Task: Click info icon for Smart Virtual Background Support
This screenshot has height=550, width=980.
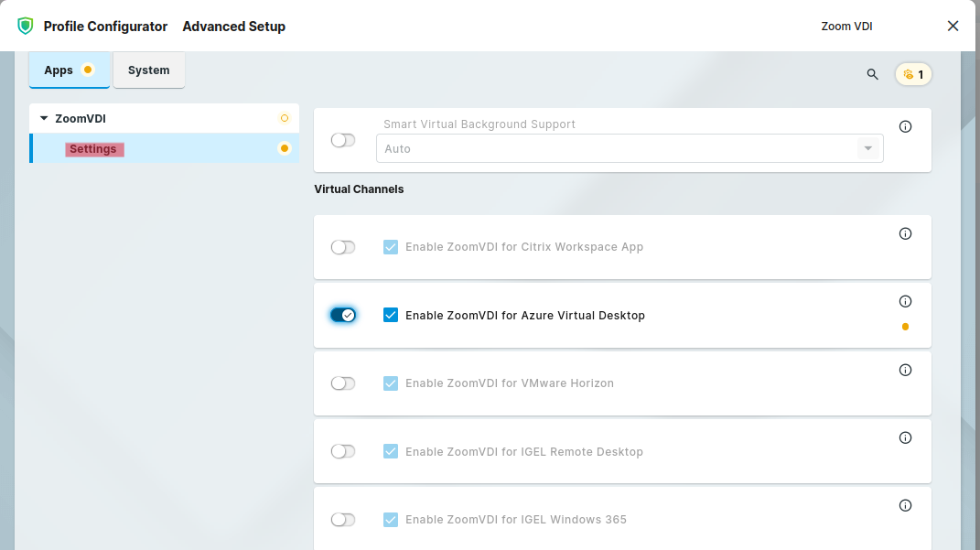Action: click(x=905, y=127)
